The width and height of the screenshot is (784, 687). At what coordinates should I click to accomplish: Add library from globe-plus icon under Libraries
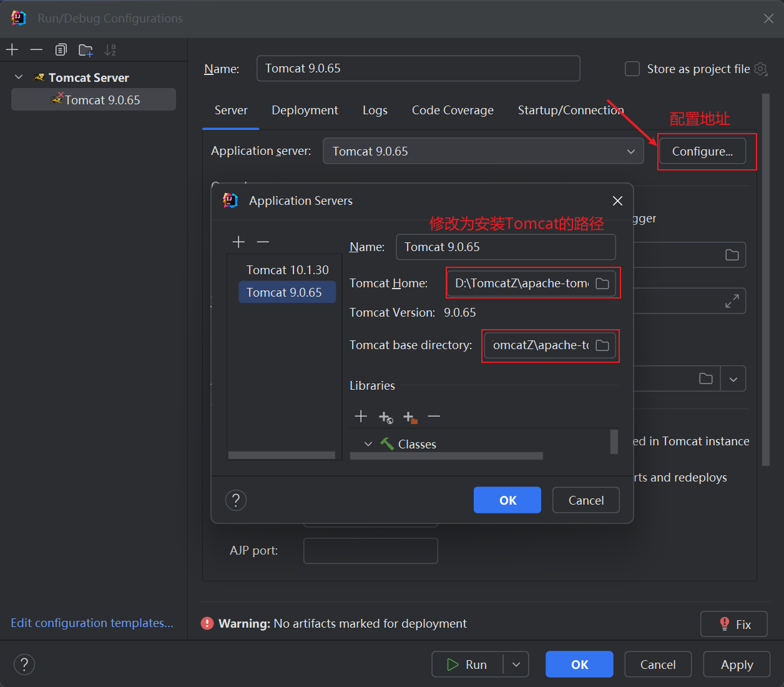point(386,417)
